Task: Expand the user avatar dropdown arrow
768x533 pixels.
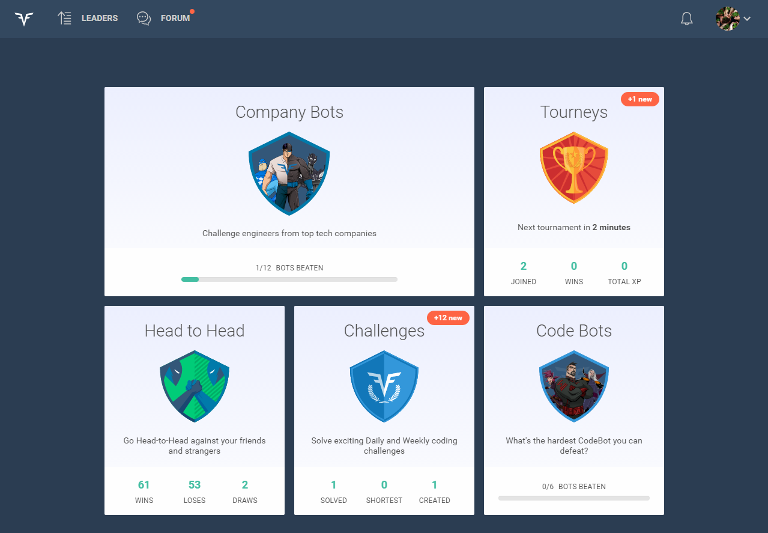Action: tap(747, 19)
